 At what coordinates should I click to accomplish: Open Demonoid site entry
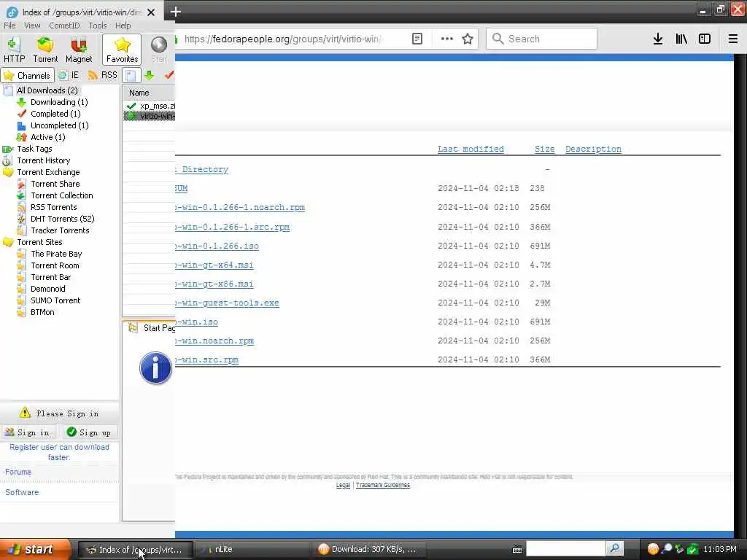(x=47, y=289)
